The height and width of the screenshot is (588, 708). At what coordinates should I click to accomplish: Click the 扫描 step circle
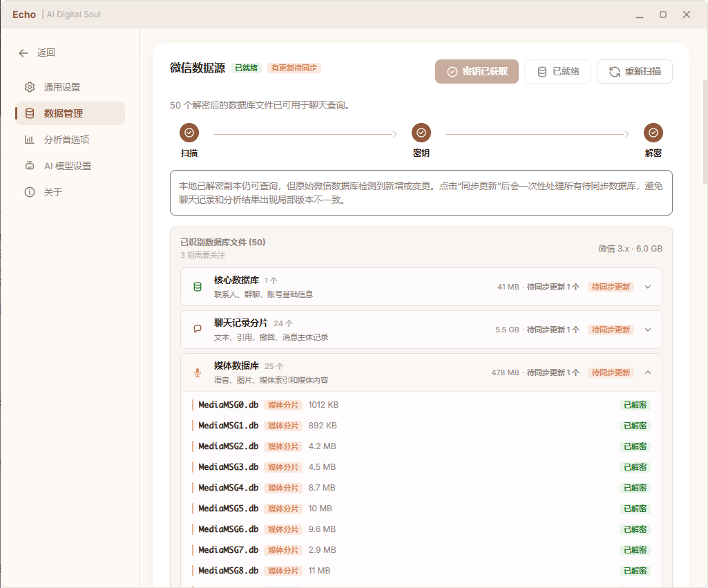point(189,133)
